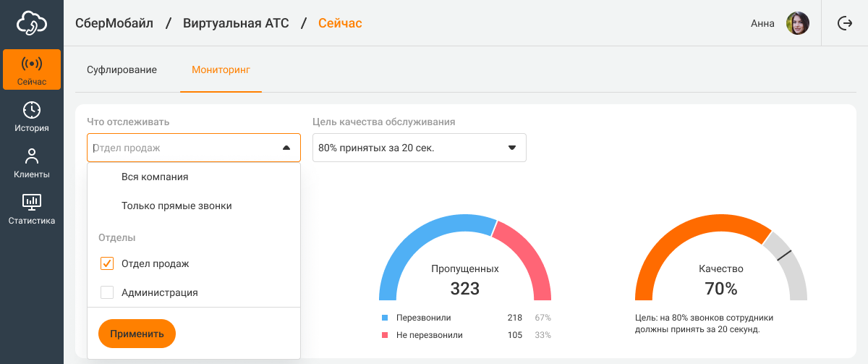
Task: Go to the Клиенты person icon
Action: click(32, 156)
